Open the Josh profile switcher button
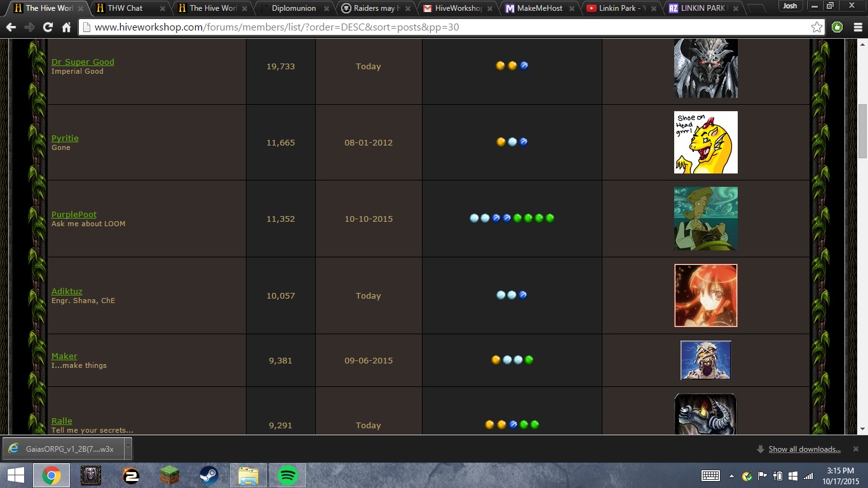The height and width of the screenshot is (488, 868). (x=790, y=6)
